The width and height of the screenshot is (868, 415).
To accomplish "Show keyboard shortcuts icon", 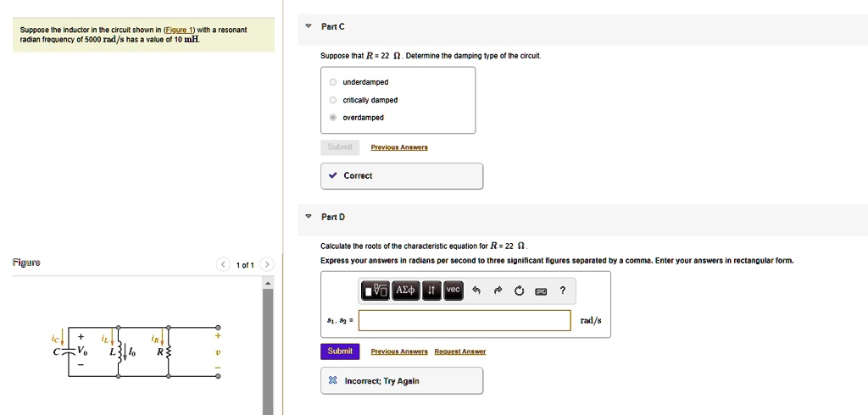I will coord(541,291).
